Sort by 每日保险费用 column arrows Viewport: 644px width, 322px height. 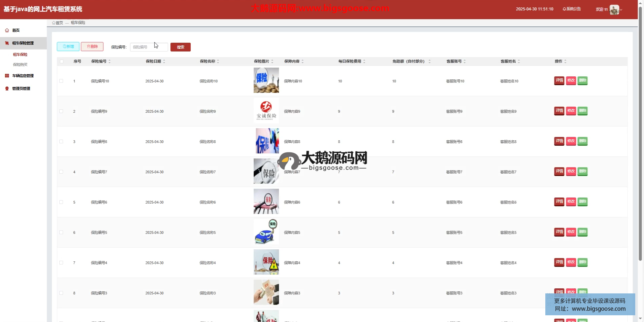pos(364,61)
